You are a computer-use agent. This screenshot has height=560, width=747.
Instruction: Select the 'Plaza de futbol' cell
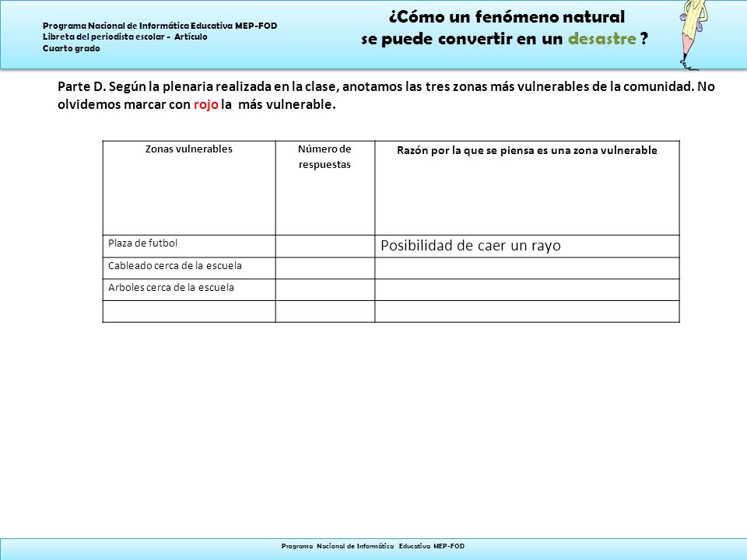click(189, 247)
